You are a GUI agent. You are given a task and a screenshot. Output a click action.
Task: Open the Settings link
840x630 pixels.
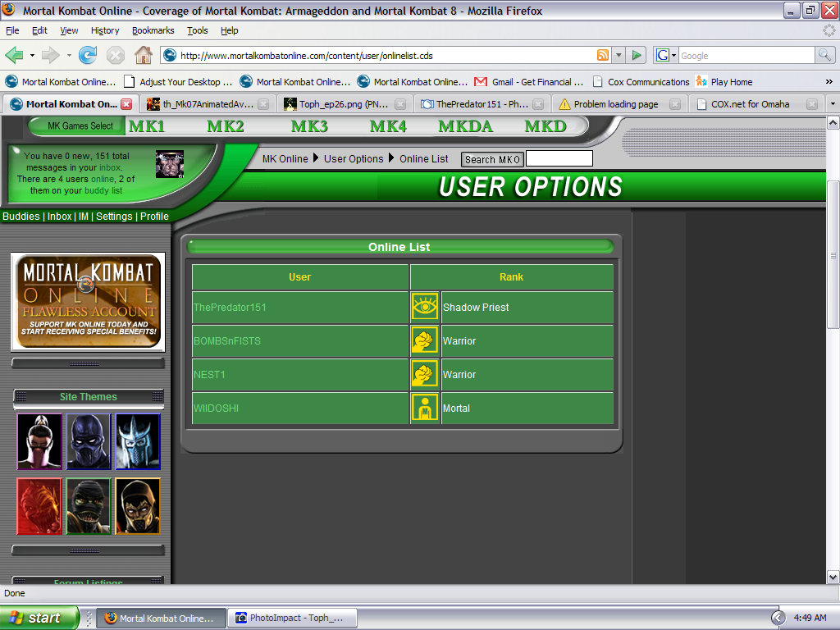click(114, 217)
